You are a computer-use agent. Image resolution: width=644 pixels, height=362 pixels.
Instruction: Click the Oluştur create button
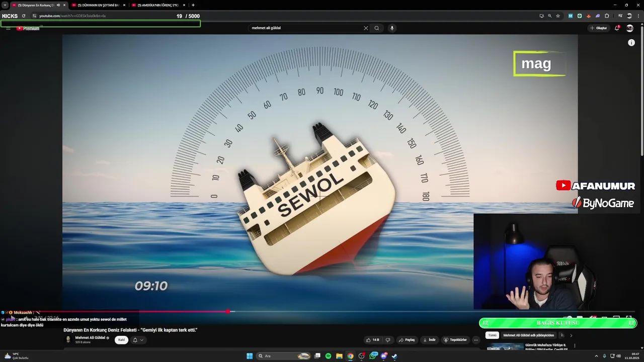tap(599, 28)
